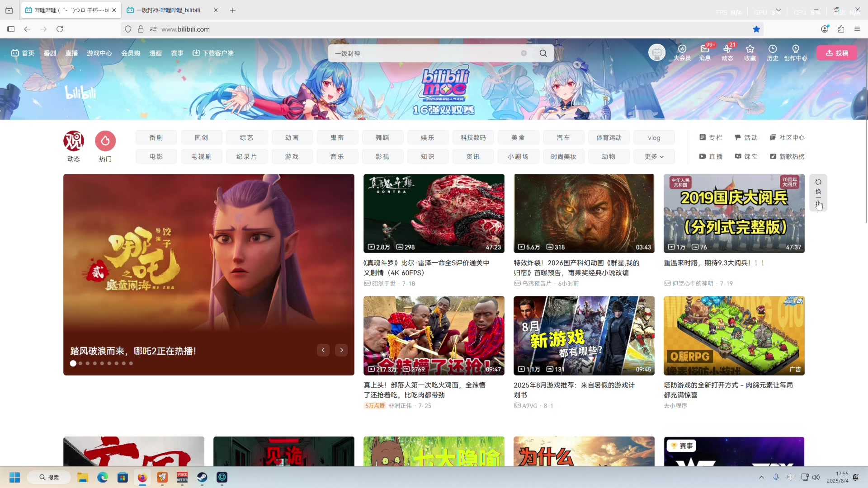Open Windows taskbar search box
The height and width of the screenshot is (488, 868).
tap(49, 477)
